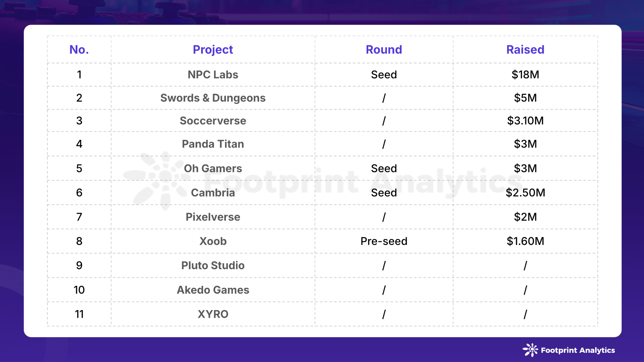
Task: Click the XYRO project entry
Action: point(213,314)
